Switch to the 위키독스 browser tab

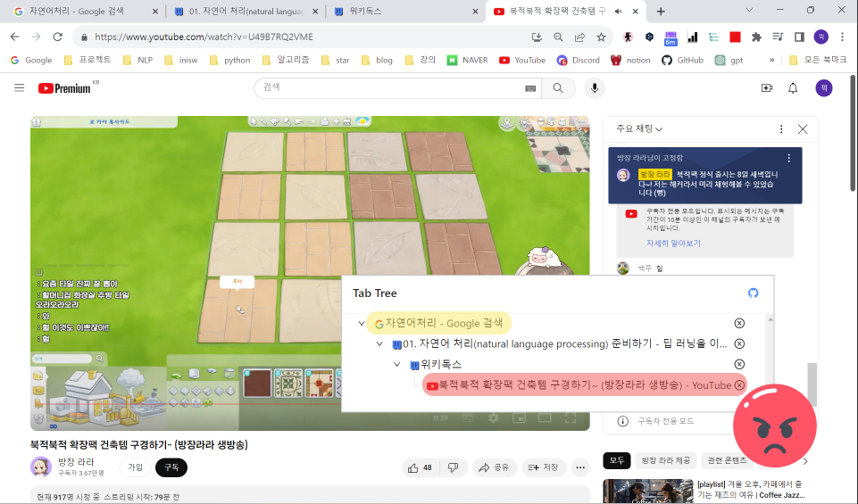tap(405, 11)
